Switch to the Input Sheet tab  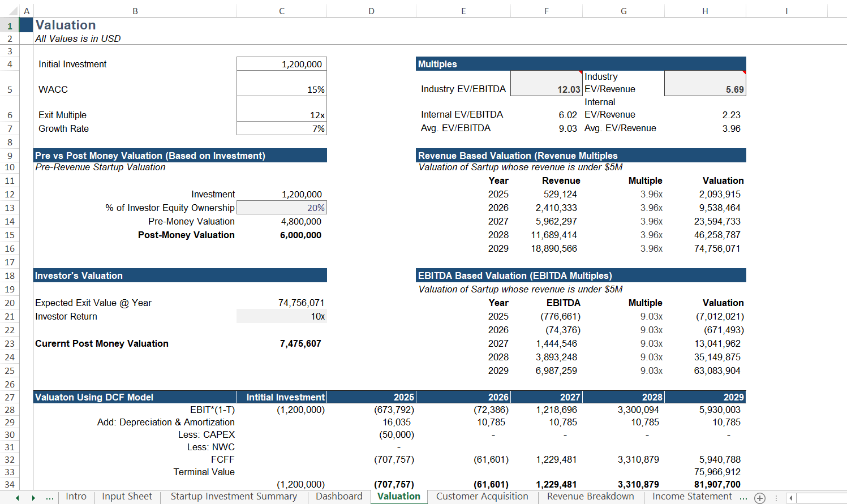click(127, 497)
